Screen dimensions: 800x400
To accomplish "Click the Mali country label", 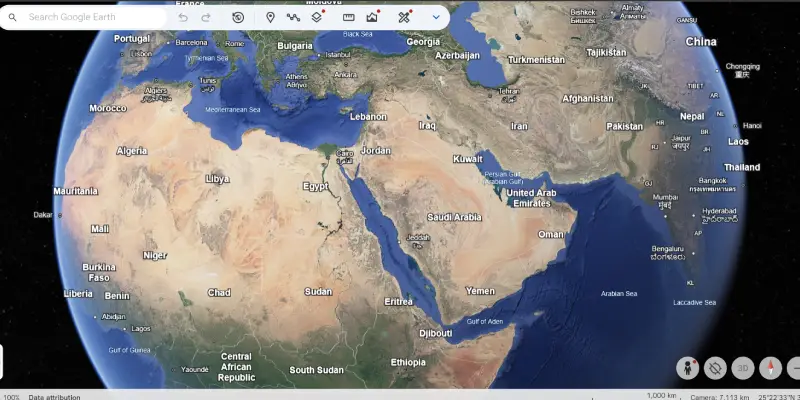I will pyautogui.click(x=100, y=229).
